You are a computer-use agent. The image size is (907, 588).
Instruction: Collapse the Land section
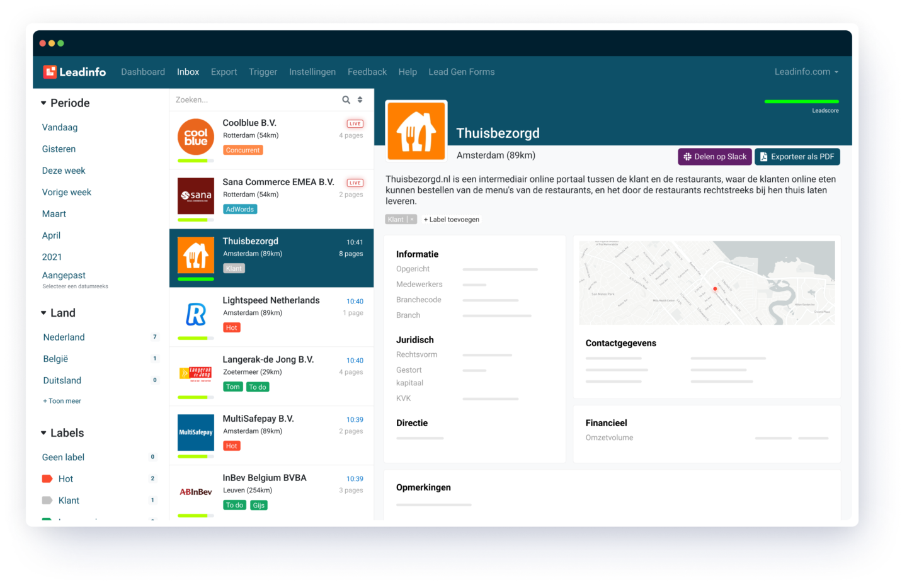coord(43,312)
